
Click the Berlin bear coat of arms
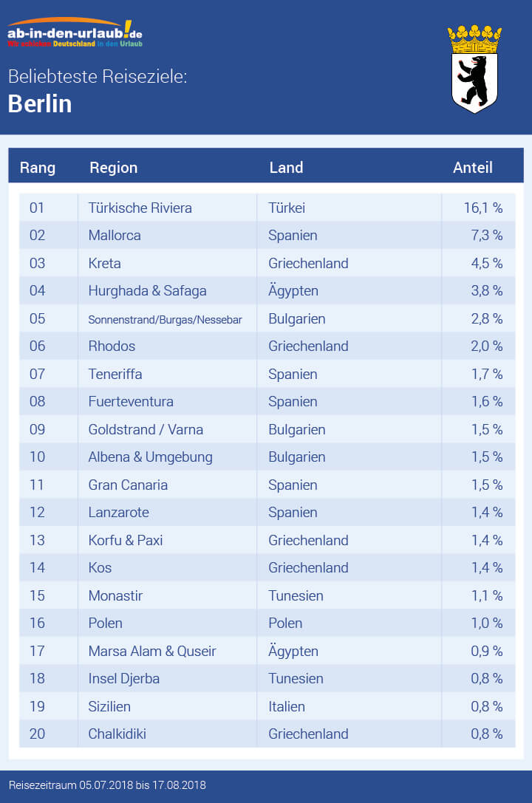tap(474, 69)
